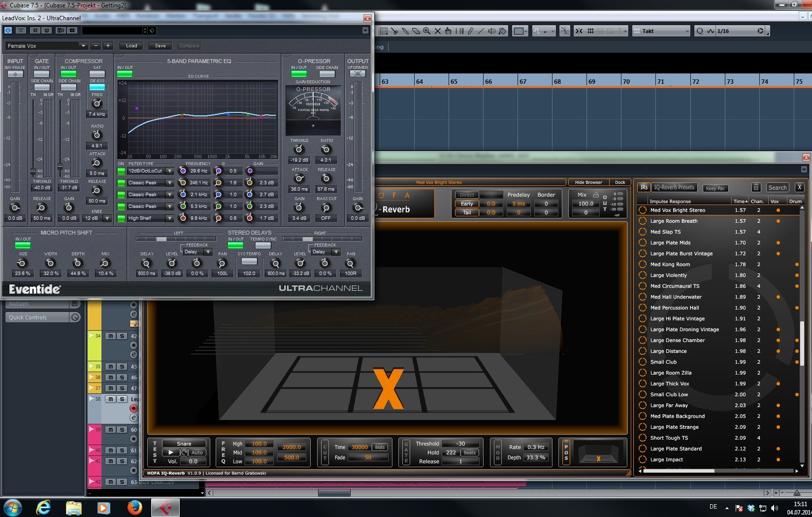Open Firefox from the Windows taskbar
This screenshot has width=812, height=517.
pyautogui.click(x=134, y=507)
